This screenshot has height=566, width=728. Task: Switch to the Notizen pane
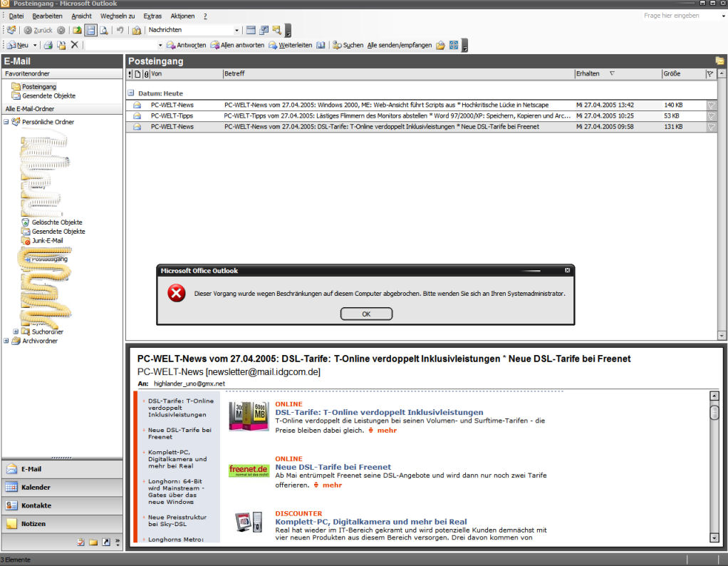coord(62,523)
